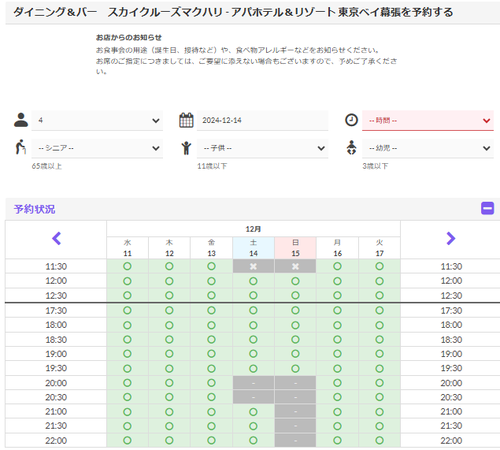The width and height of the screenshot is (500, 450).
Task: Click the greyed 21:30 cell on Sunday 15
Action: [x=295, y=426]
